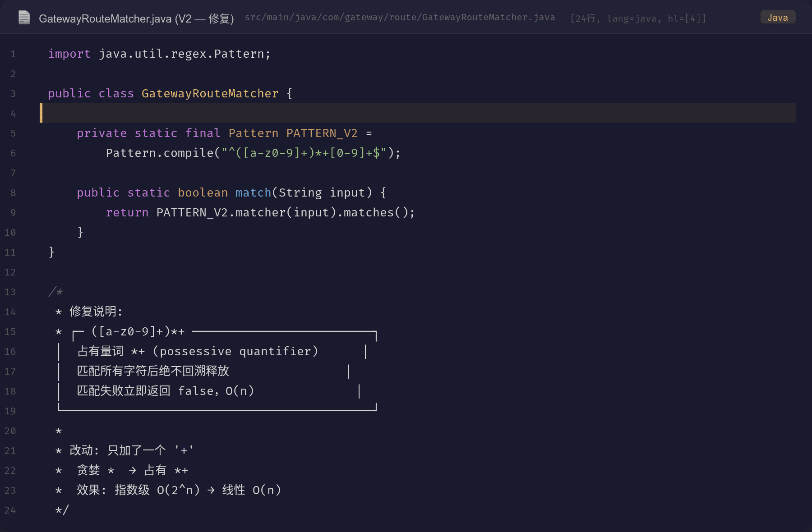Click line number 1 in gutter
Image resolution: width=812 pixels, height=532 pixels.
coord(13,54)
